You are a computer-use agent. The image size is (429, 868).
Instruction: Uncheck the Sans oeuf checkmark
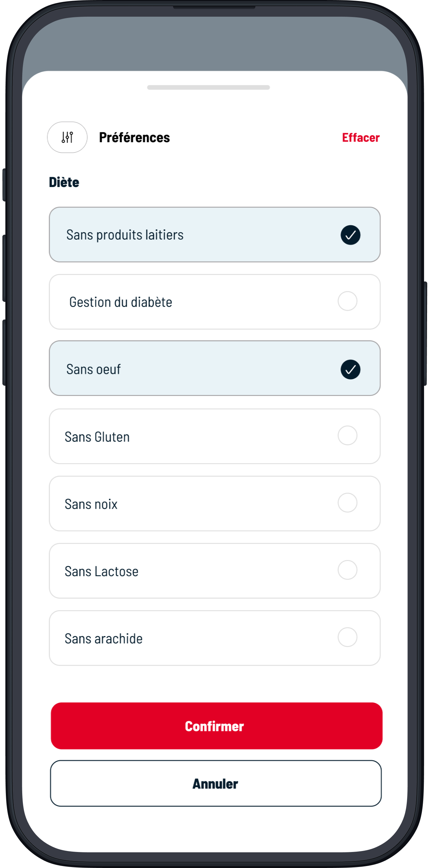pos(350,369)
